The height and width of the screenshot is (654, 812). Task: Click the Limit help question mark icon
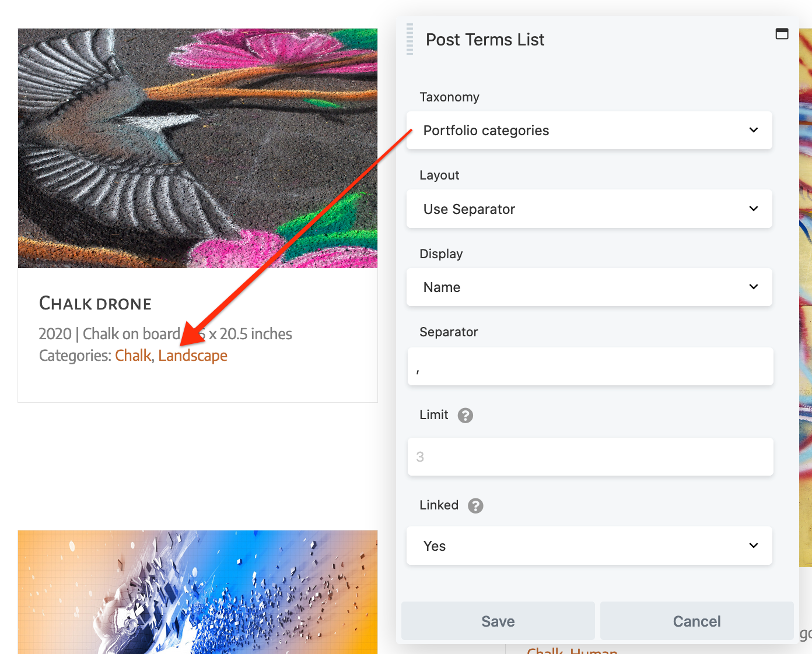pos(465,416)
